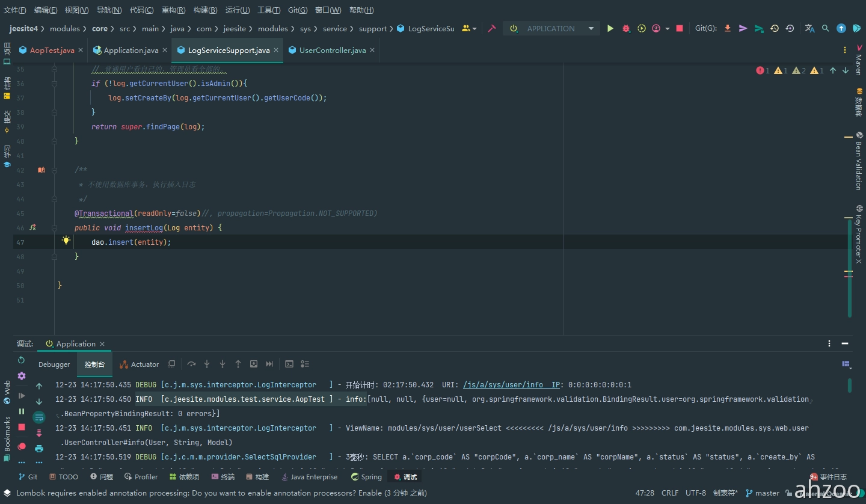
Task: Start debugging with the bug icon
Action: (626, 28)
